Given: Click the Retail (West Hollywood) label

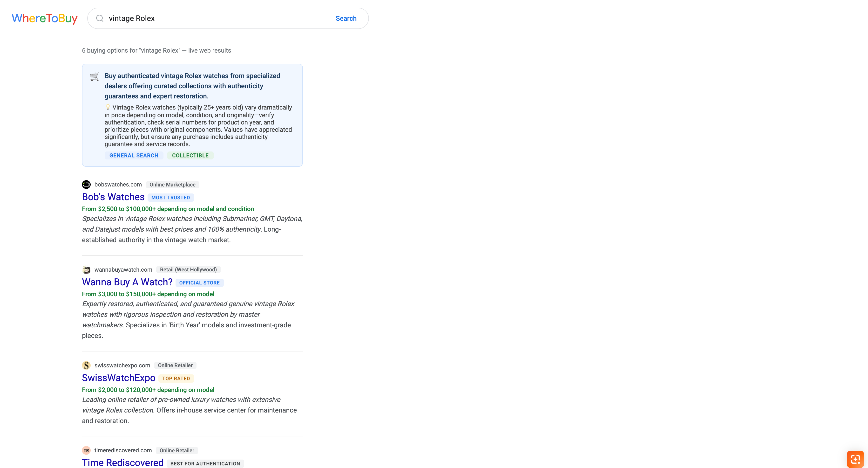Looking at the screenshot, I should [188, 269].
